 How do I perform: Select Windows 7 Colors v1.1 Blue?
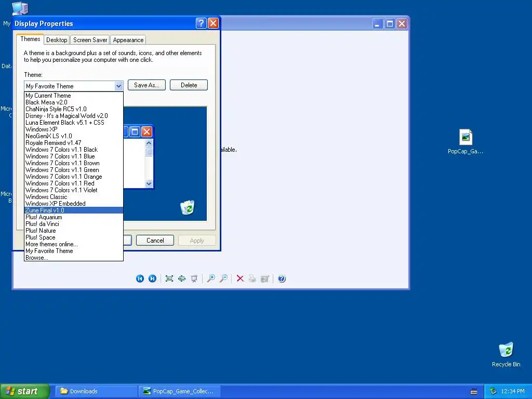74,156
